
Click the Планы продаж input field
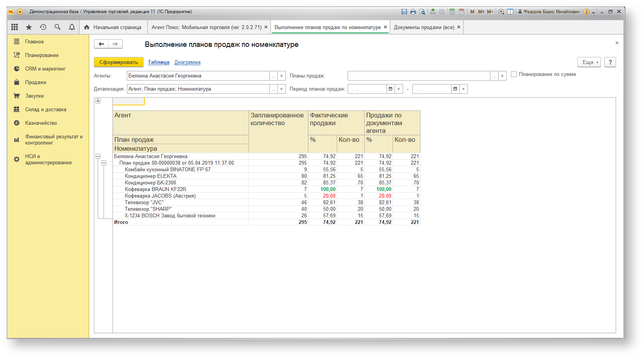click(419, 76)
